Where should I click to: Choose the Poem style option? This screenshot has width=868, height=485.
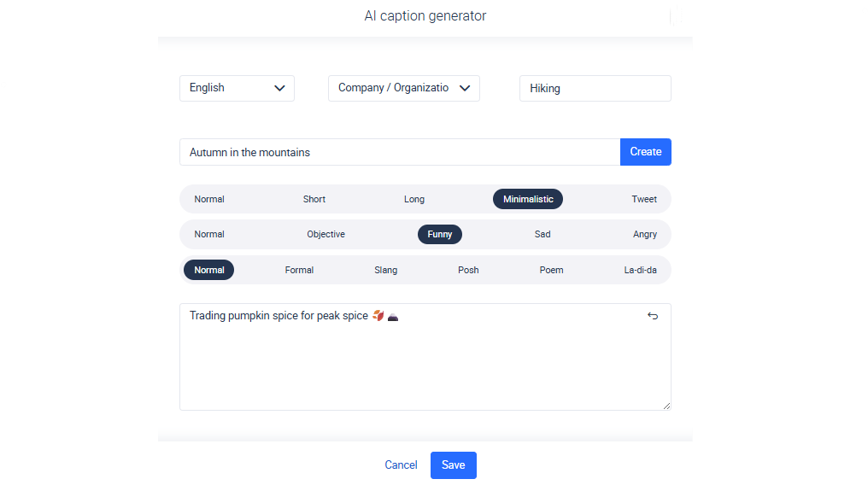coord(551,270)
